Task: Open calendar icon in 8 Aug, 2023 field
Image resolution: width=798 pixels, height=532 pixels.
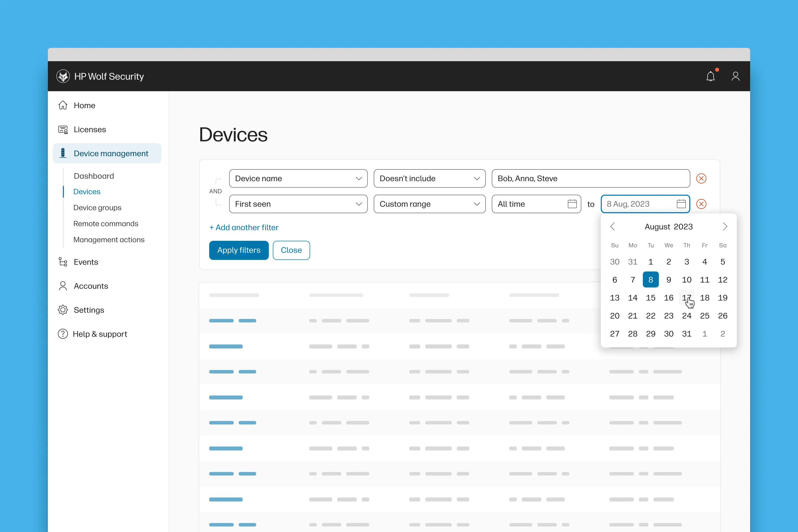Action: (x=681, y=204)
